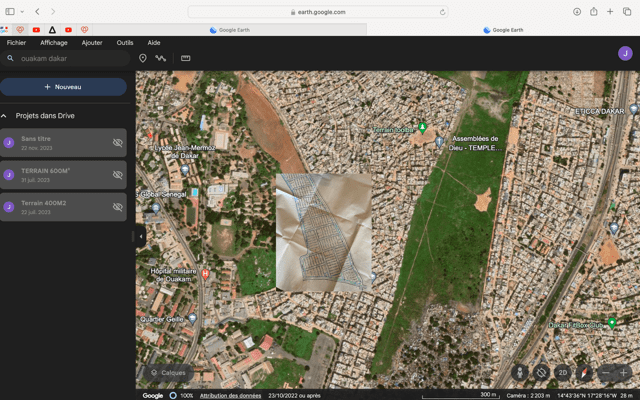
Task: Activate Street View pegman icon
Action: pyautogui.click(x=518, y=372)
